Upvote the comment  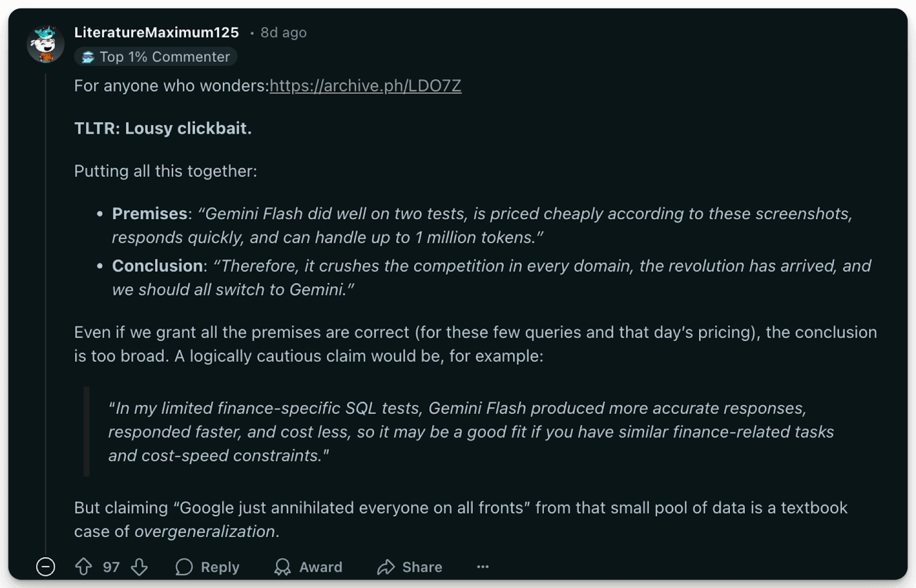coord(84,567)
